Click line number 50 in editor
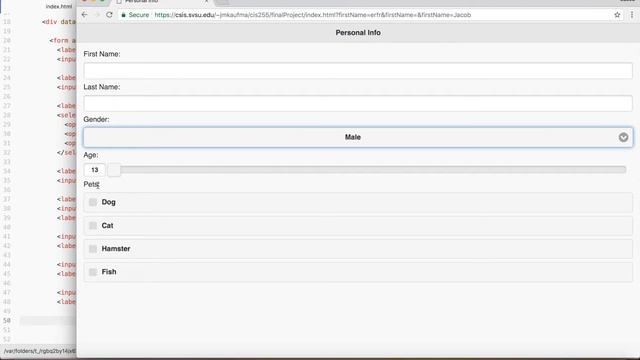640x360 pixels. coord(7,320)
